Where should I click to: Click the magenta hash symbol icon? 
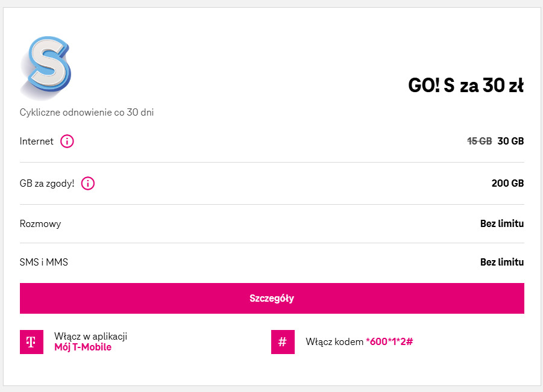(283, 342)
